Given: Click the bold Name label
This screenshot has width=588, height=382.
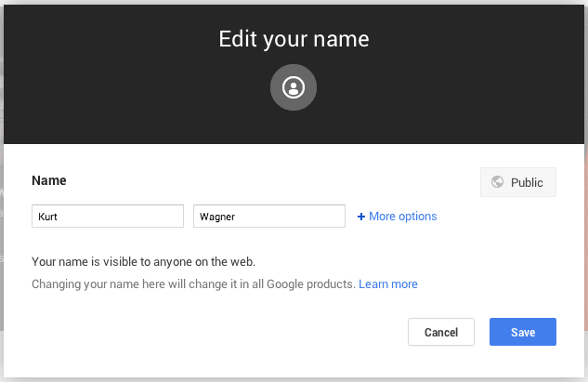Looking at the screenshot, I should 49,180.
